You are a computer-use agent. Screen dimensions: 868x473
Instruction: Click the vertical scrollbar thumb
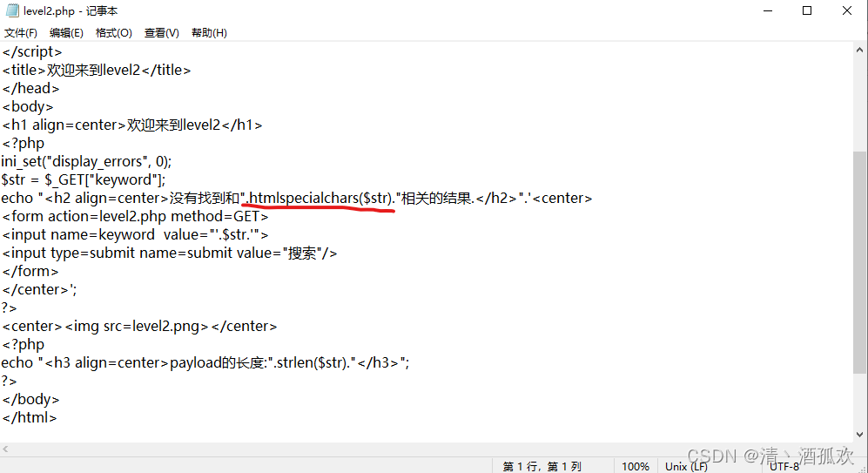pyautogui.click(x=859, y=262)
